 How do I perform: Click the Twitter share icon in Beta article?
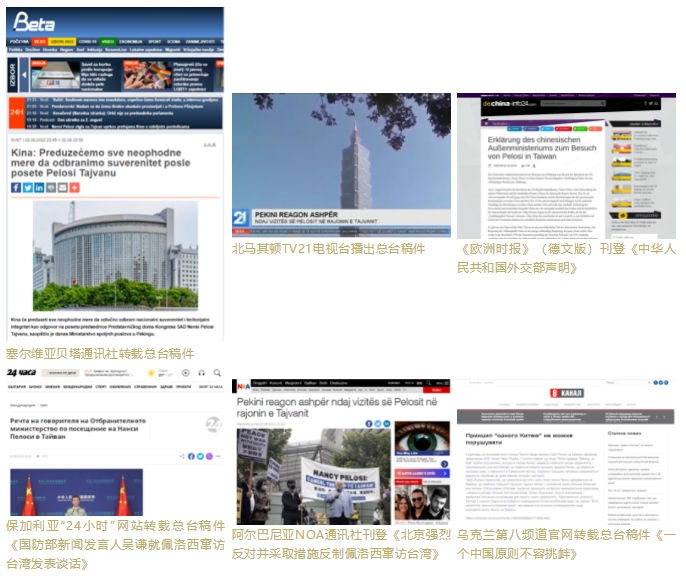pos(28,187)
